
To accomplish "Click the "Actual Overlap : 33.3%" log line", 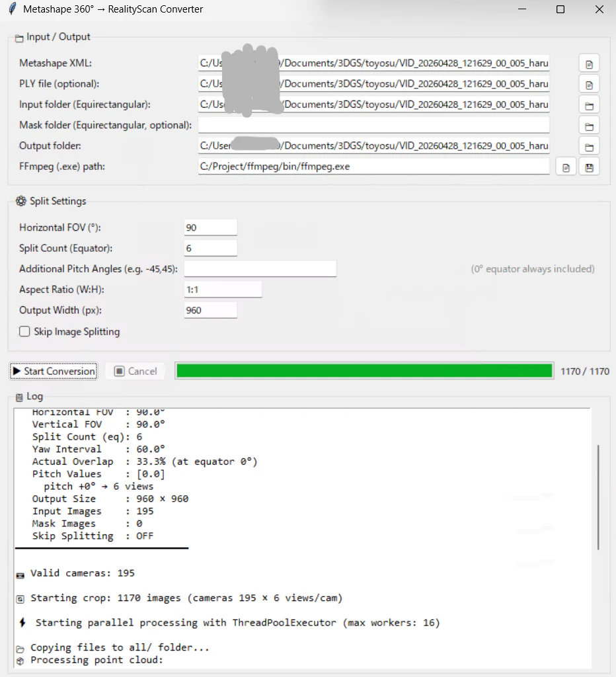I will point(145,461).
